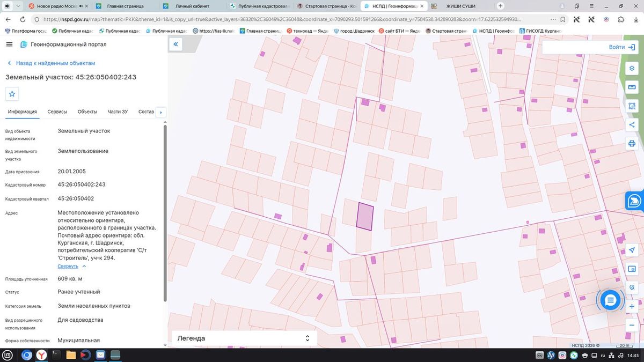Open the file manager folder in taskbar
644x362 pixels.
71,355
